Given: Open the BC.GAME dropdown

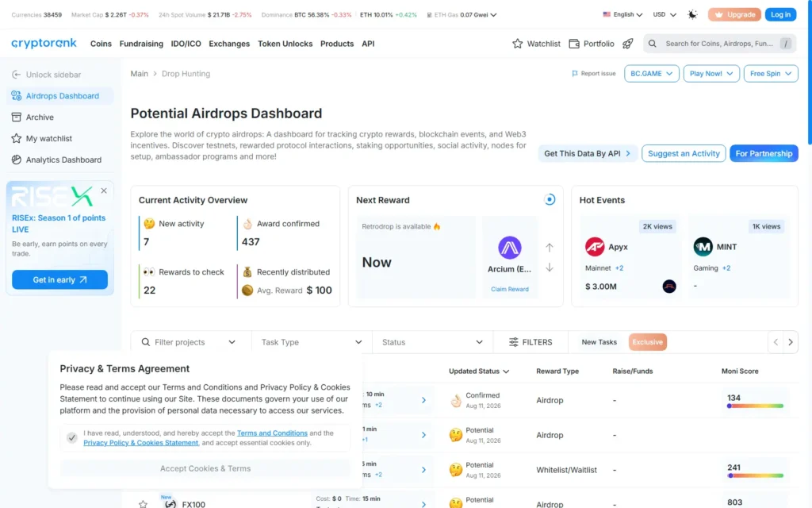Looking at the screenshot, I should click(x=652, y=74).
